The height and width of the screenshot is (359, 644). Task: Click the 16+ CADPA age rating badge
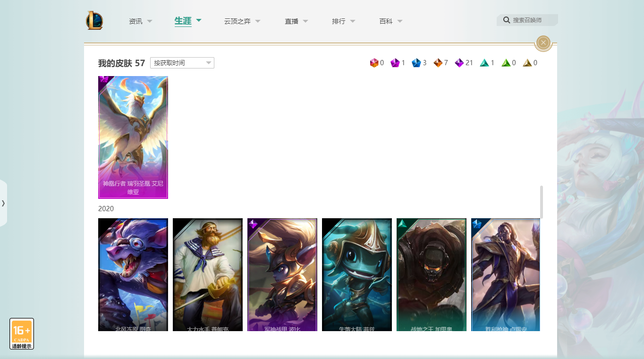(22, 333)
